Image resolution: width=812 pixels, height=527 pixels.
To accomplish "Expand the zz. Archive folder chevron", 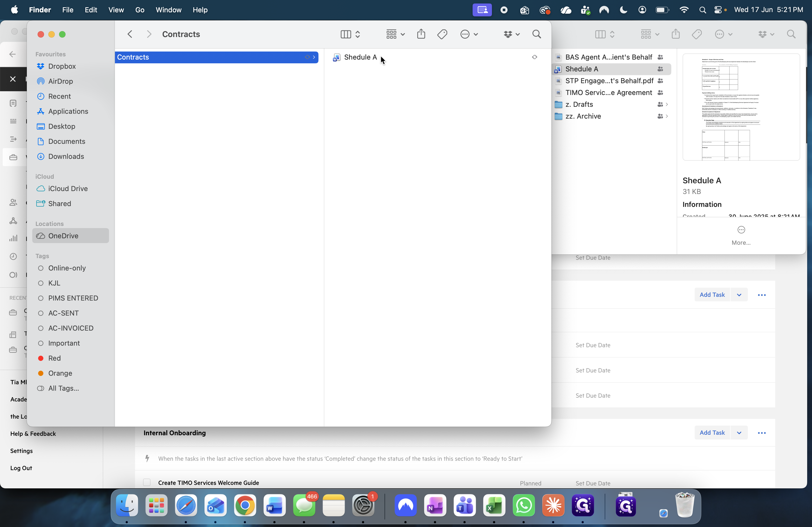I will 667,116.
